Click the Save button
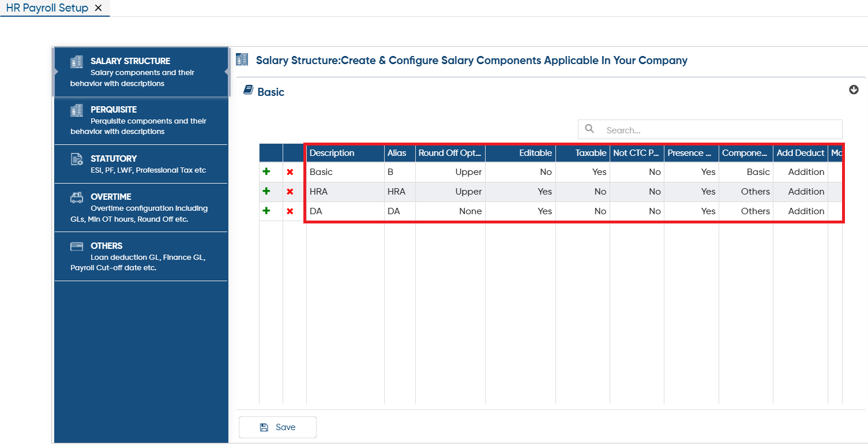 point(277,427)
